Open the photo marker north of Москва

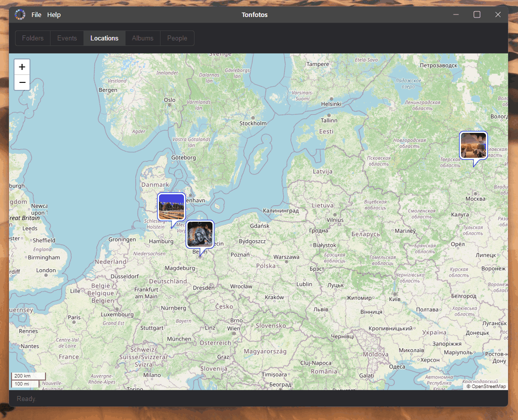pos(473,145)
